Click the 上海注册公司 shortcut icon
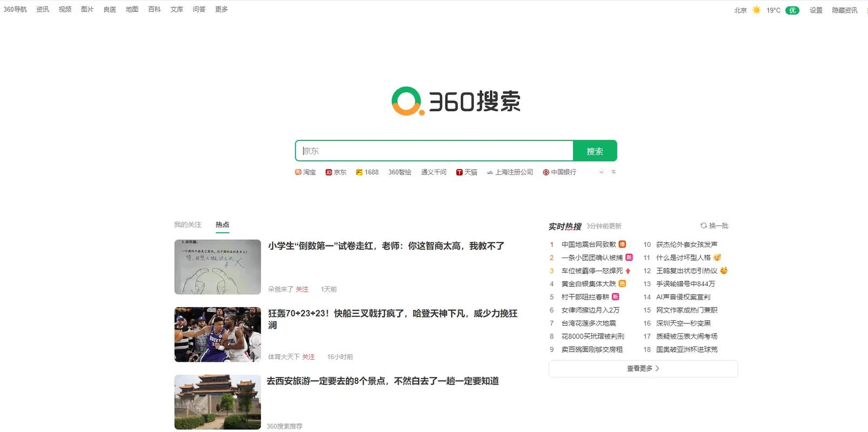Viewport: 868px width, 432px height. (490, 172)
